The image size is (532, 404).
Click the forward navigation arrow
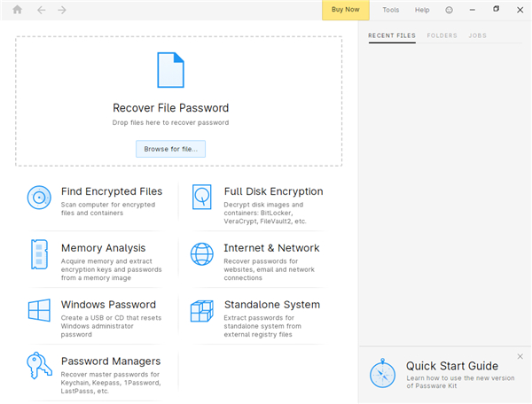pos(62,10)
